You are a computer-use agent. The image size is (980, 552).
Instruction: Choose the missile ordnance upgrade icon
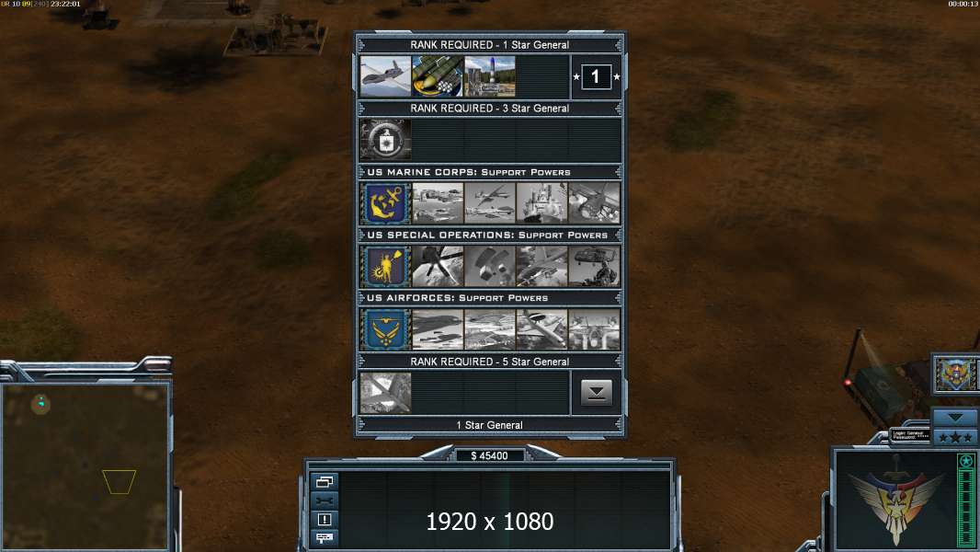438,76
